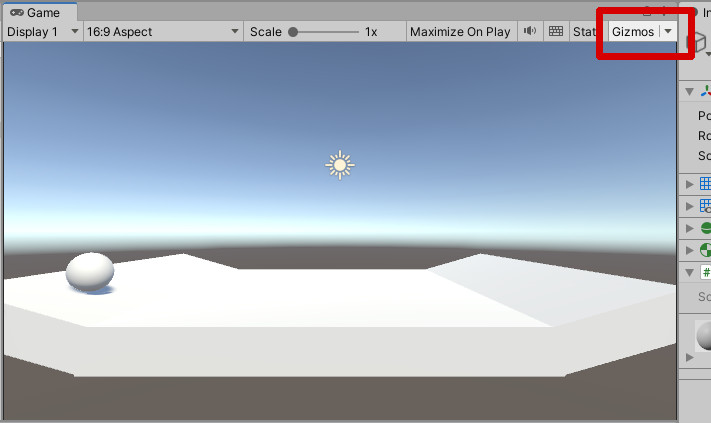Image resolution: width=711 pixels, height=423 pixels.
Task: Click the script component hash icon
Action: click(x=705, y=272)
